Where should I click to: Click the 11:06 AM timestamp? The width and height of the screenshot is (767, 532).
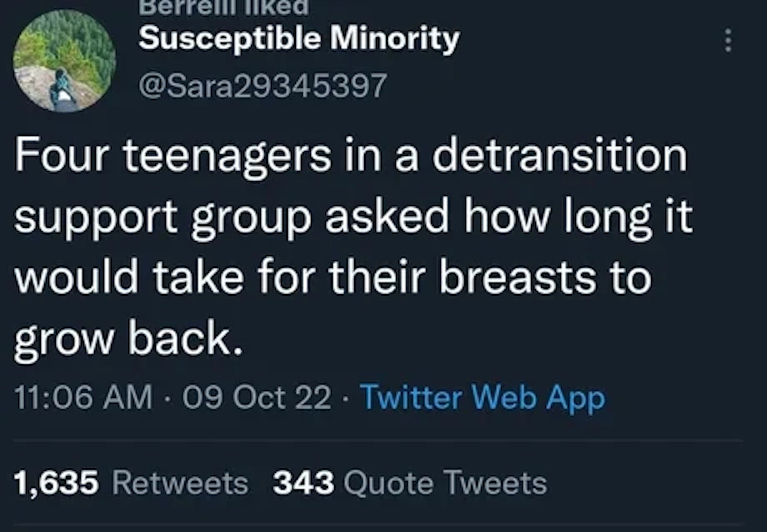[x=83, y=397]
